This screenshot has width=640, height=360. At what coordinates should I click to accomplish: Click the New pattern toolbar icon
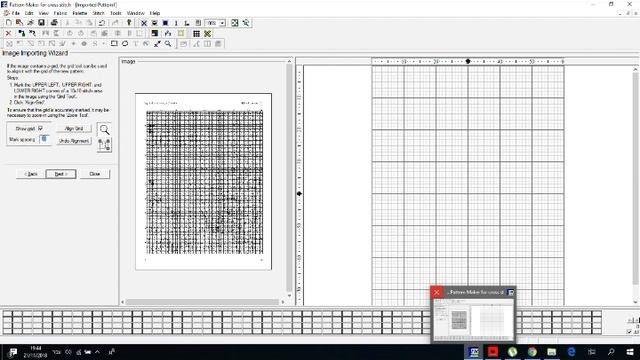[9, 23]
